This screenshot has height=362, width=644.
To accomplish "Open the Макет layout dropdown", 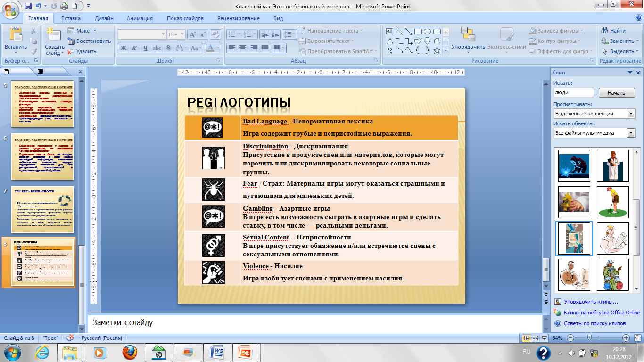I will click(x=82, y=31).
